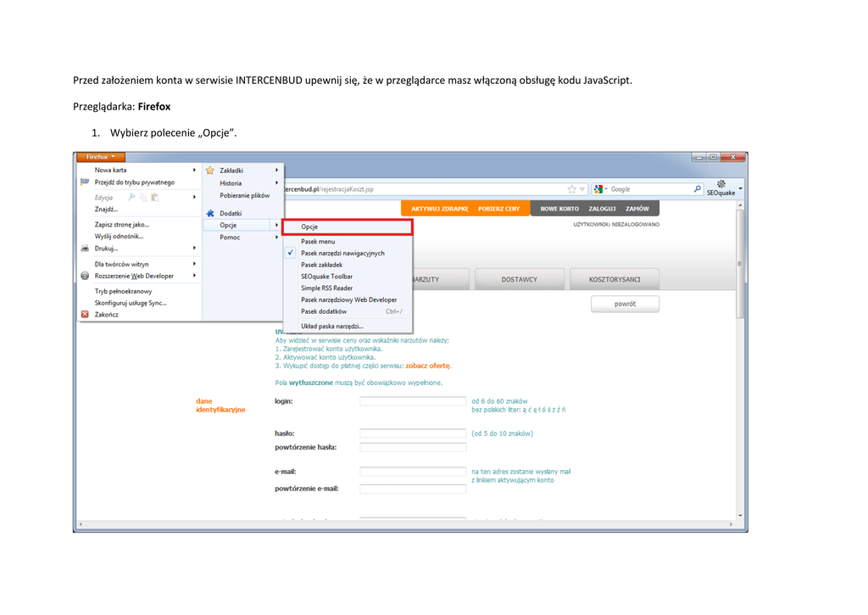
Task: Click the red Zakończ exit icon
Action: pyautogui.click(x=85, y=314)
